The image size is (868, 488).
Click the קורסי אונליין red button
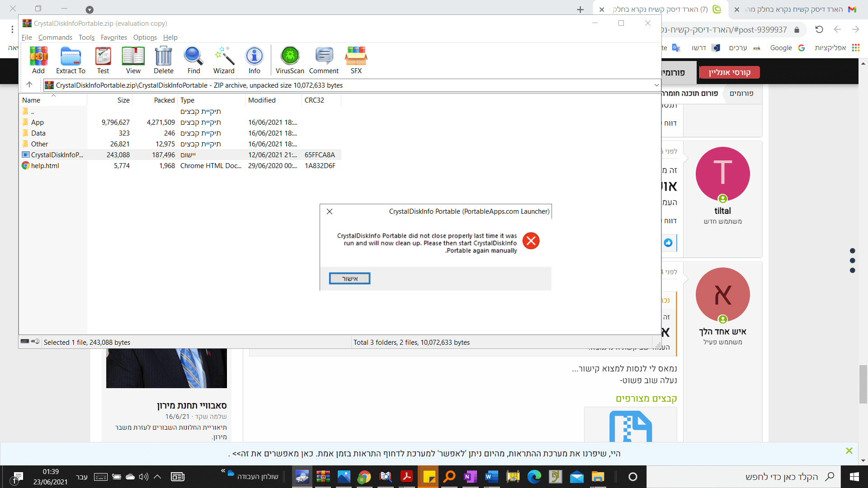(x=729, y=72)
